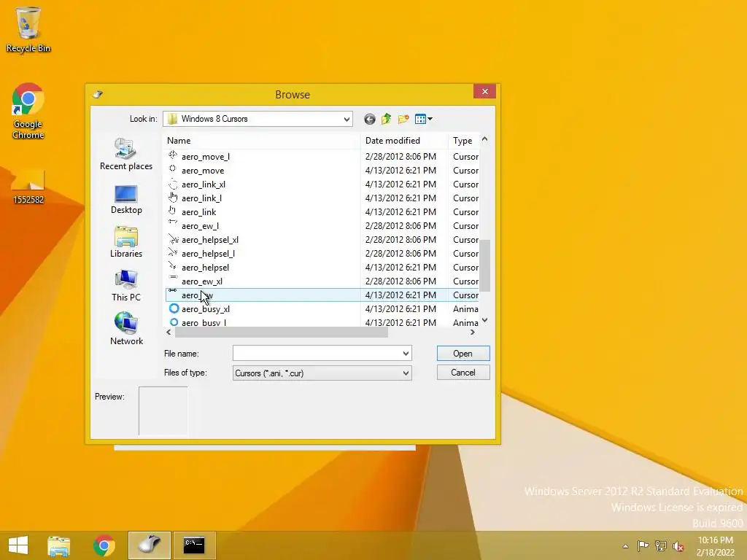Select the aero_link cursor file

tap(198, 212)
